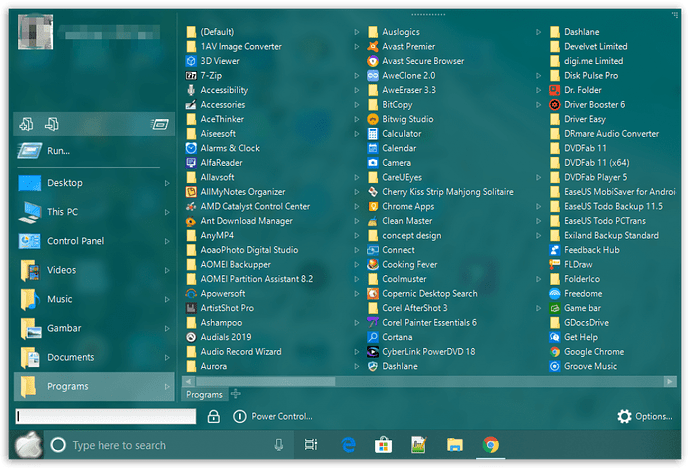690x468 pixels.
Task: Add a new tab with plus icon
Action: 235,395
